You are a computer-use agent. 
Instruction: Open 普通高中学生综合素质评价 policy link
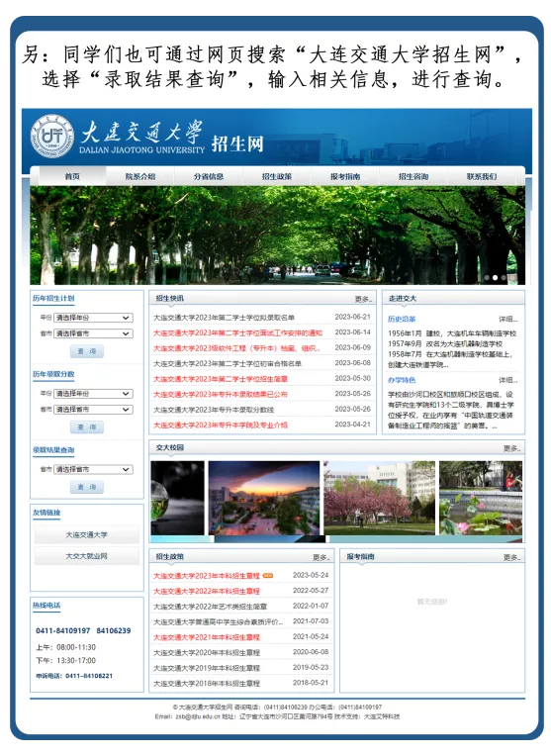(x=218, y=622)
